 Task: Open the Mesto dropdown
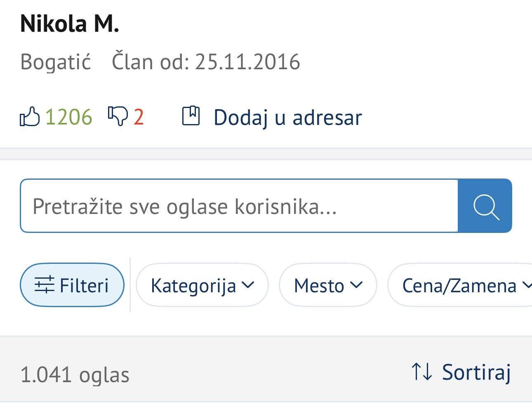[x=328, y=285]
